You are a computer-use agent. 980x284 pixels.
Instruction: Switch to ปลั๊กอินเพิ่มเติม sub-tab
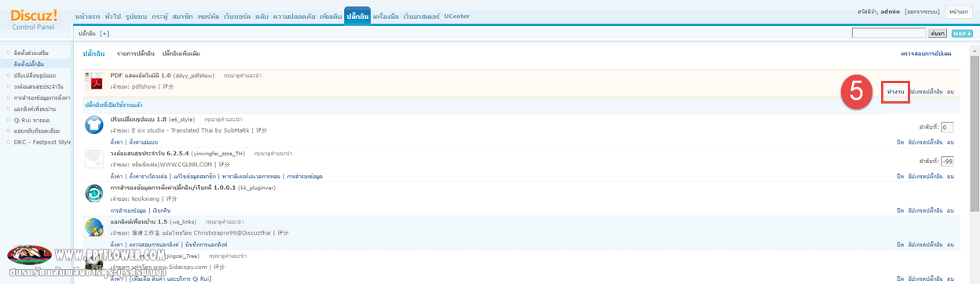point(181,53)
